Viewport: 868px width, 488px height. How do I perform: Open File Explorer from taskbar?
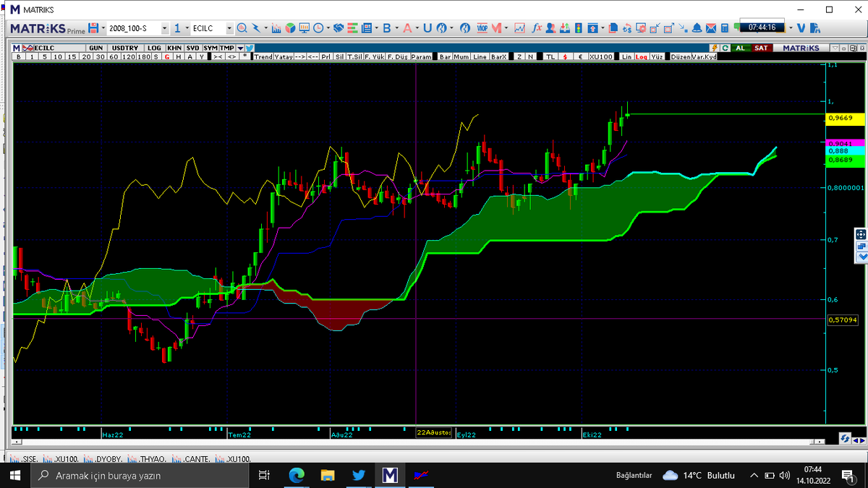click(x=328, y=475)
